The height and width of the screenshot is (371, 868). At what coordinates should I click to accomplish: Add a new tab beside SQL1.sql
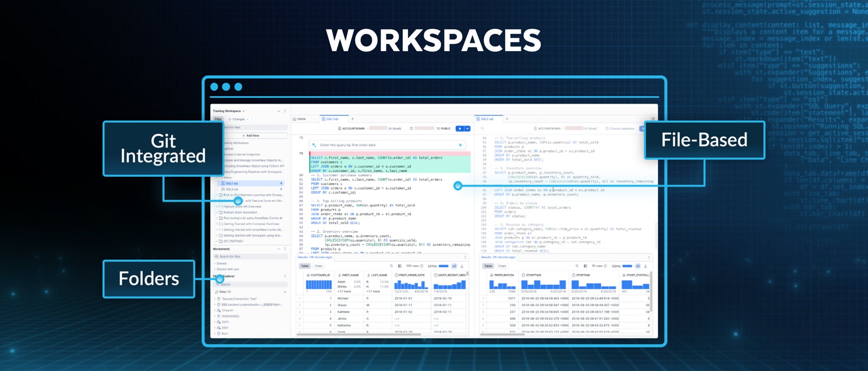click(353, 119)
